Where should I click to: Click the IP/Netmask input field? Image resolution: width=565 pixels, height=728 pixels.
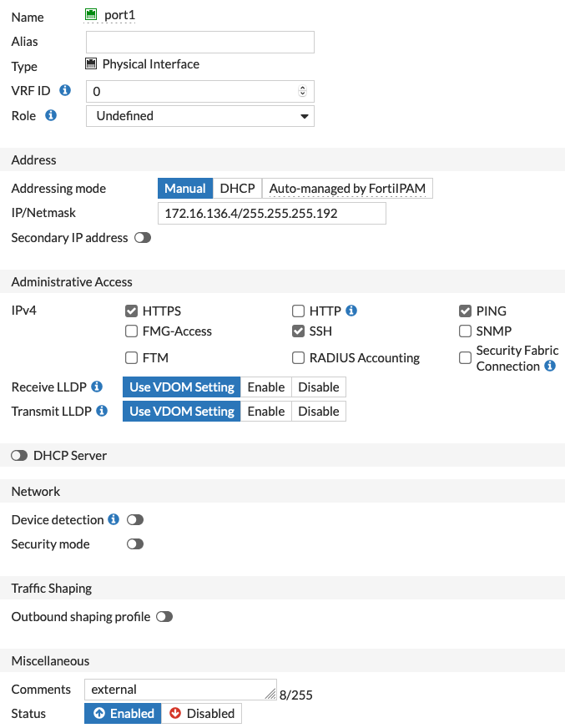coord(271,214)
